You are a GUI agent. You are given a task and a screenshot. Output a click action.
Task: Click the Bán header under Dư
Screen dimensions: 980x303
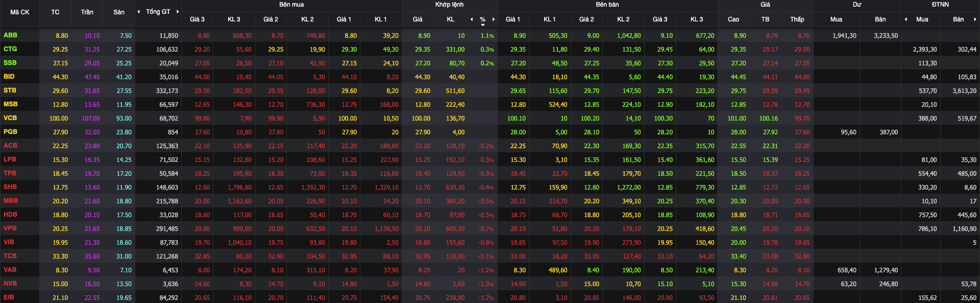(x=880, y=19)
